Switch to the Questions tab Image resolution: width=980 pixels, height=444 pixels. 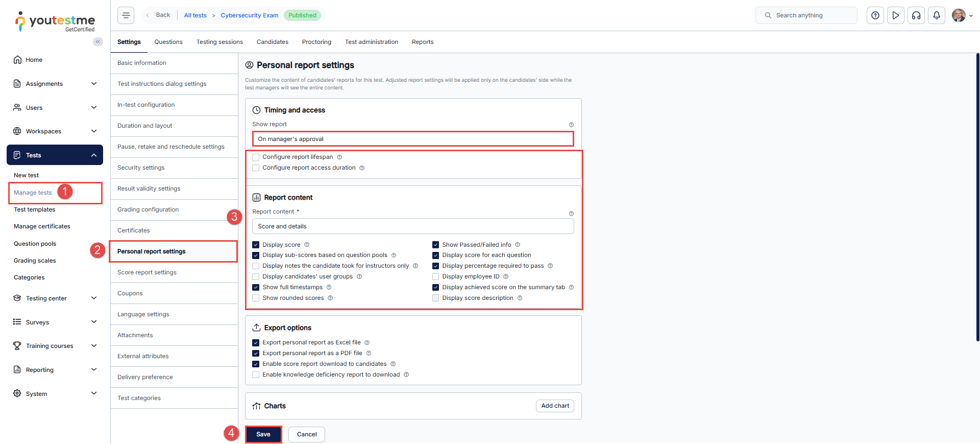pos(168,42)
